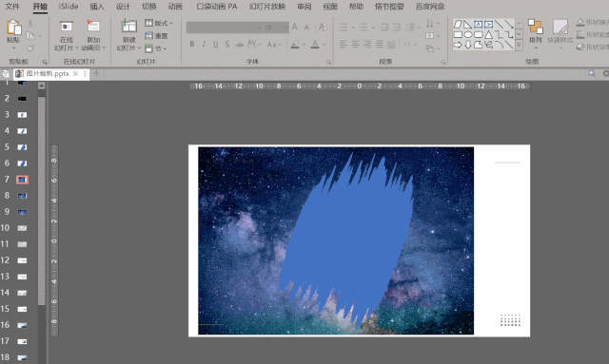Expand the shapes gallery more button

coord(519,46)
